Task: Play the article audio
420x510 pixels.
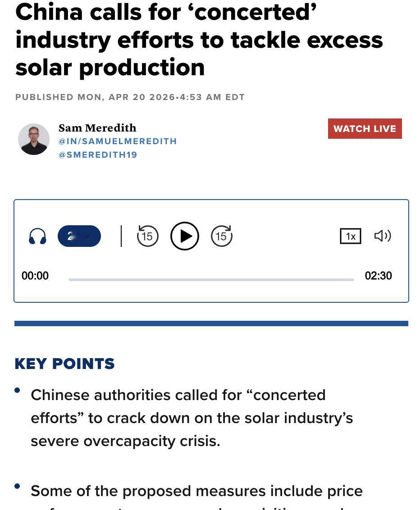Action: click(x=185, y=236)
